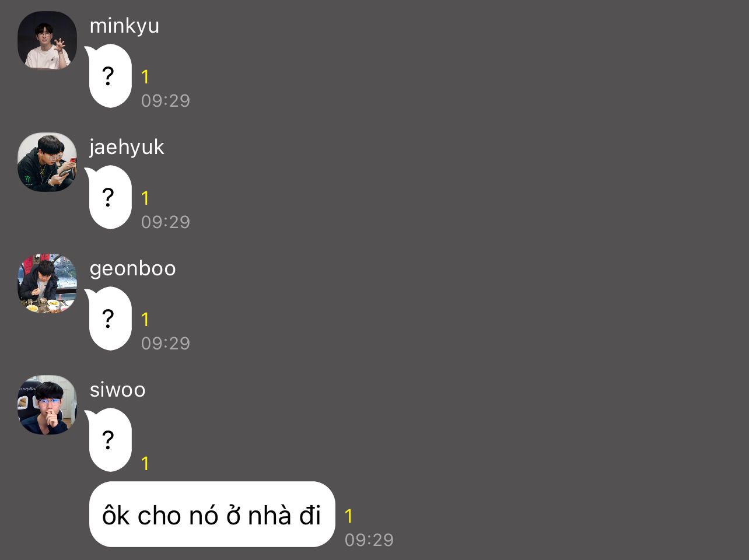Select jaehyuk's question mark message bubble
The height and width of the screenshot is (560, 749).
[x=109, y=197]
